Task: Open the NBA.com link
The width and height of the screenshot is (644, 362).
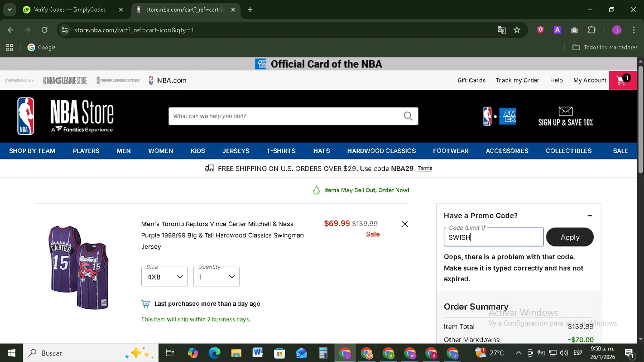Action: [167, 80]
